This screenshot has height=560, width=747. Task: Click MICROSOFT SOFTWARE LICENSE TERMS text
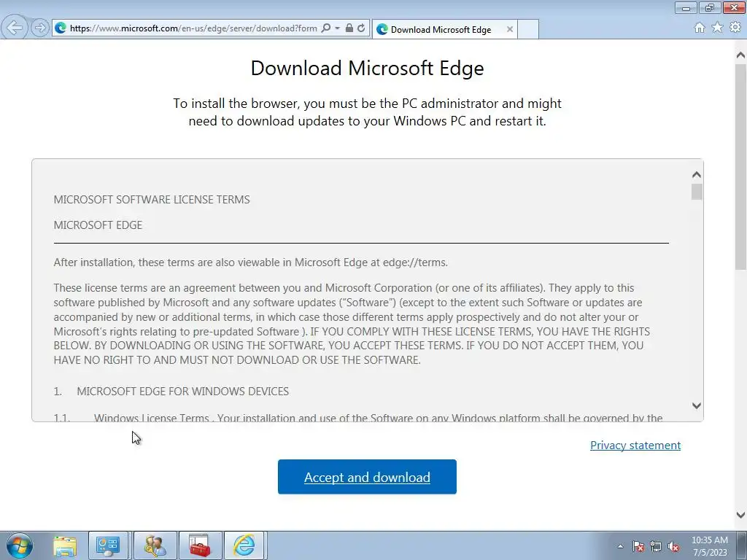tap(152, 200)
